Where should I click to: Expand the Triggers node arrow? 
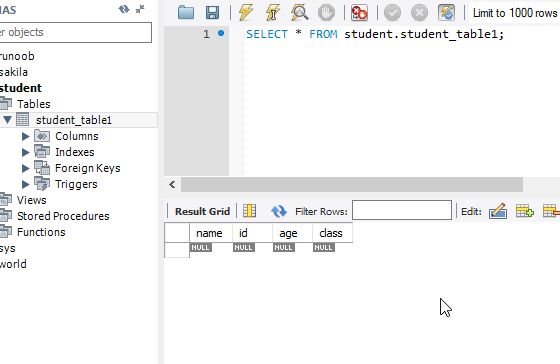point(25,184)
